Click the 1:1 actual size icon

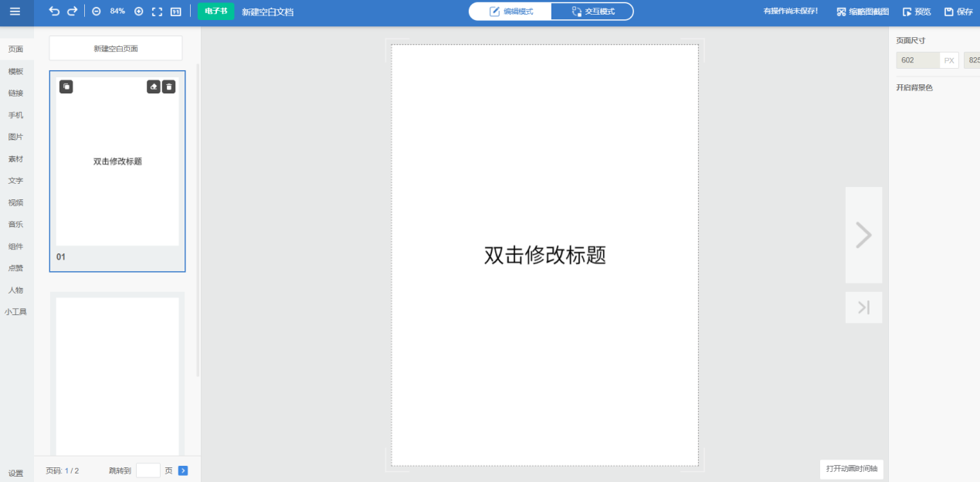[x=175, y=12]
